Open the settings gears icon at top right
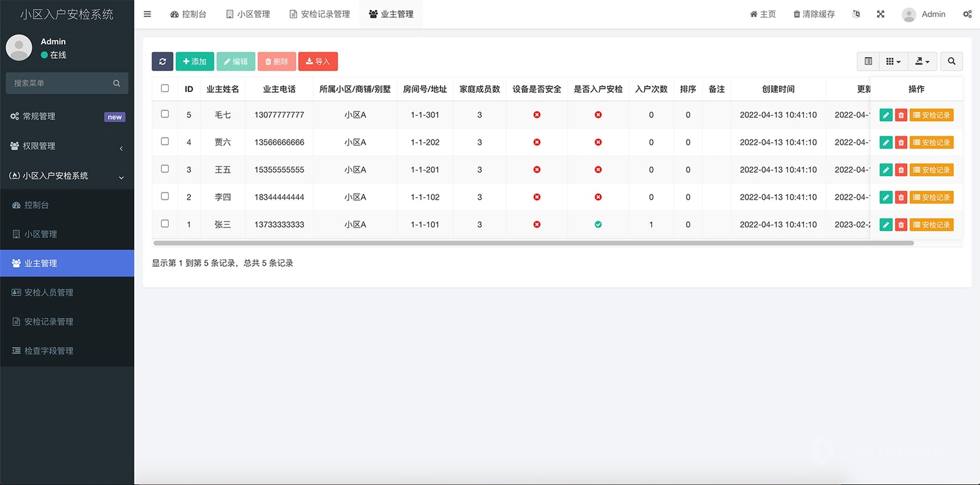This screenshot has height=485, width=980. [x=967, y=14]
